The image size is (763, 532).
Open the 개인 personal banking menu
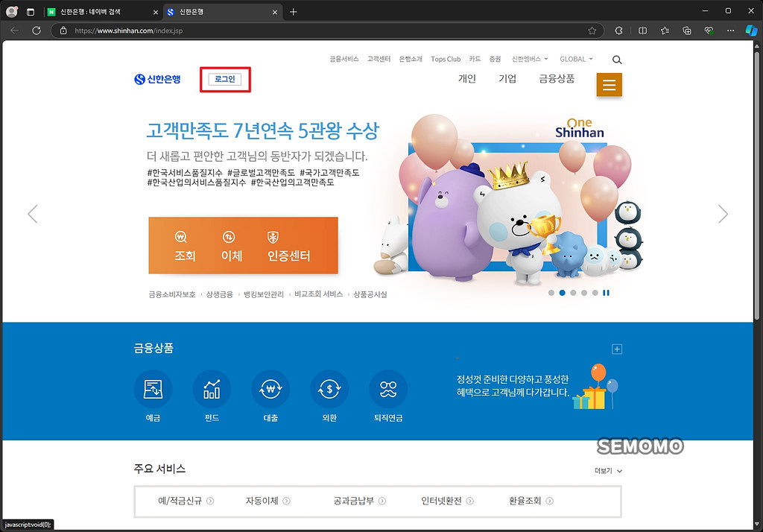(x=466, y=79)
